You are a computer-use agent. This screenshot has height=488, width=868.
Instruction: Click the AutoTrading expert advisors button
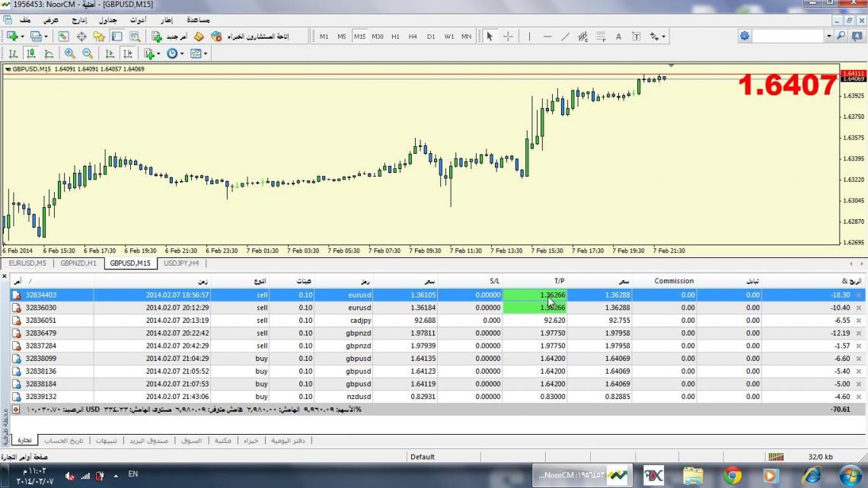coord(259,36)
